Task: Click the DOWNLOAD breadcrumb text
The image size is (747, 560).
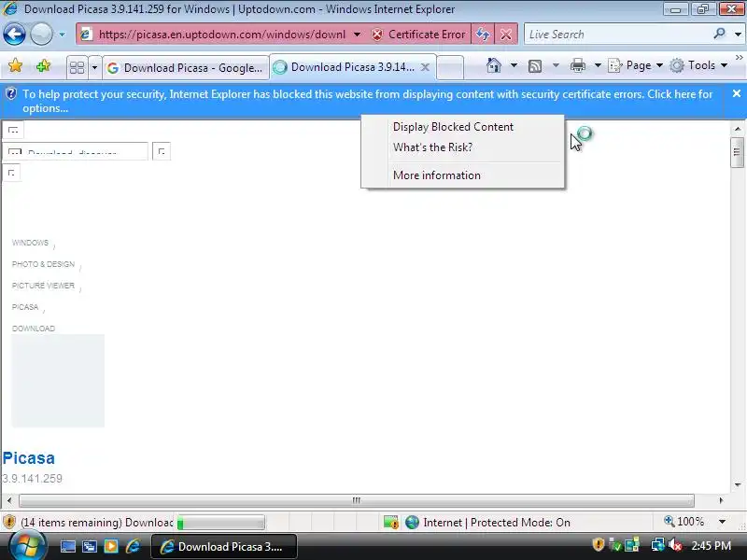Action: point(34,329)
